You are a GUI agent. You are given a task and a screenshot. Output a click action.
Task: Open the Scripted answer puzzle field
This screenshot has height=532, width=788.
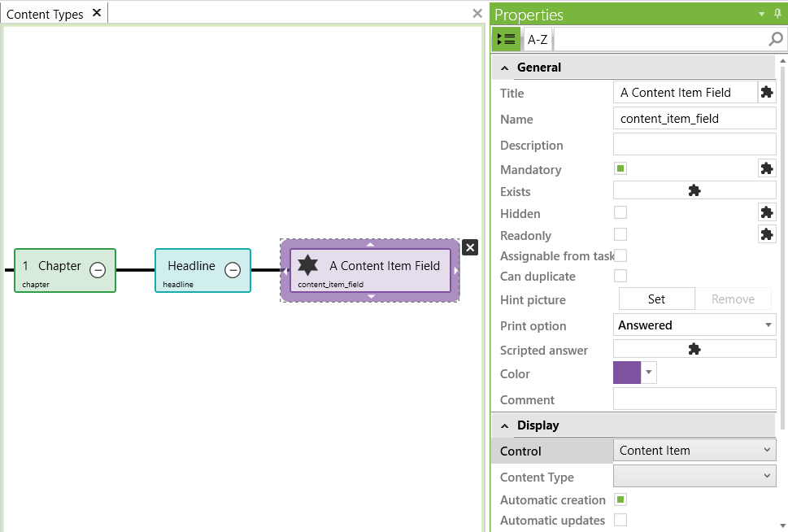pos(694,349)
